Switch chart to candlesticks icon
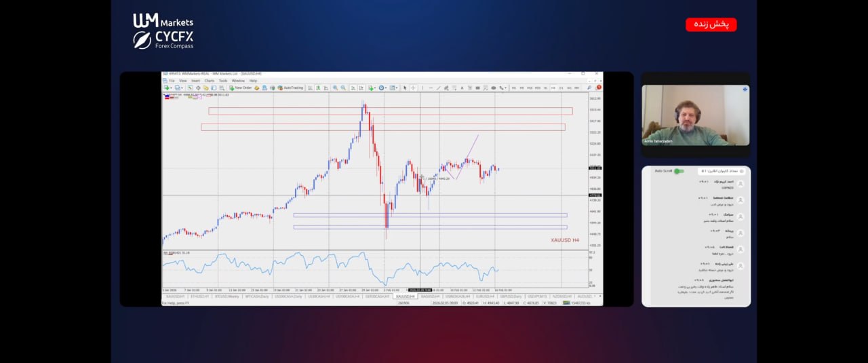Viewport: 868px width, 363px height. pos(318,88)
